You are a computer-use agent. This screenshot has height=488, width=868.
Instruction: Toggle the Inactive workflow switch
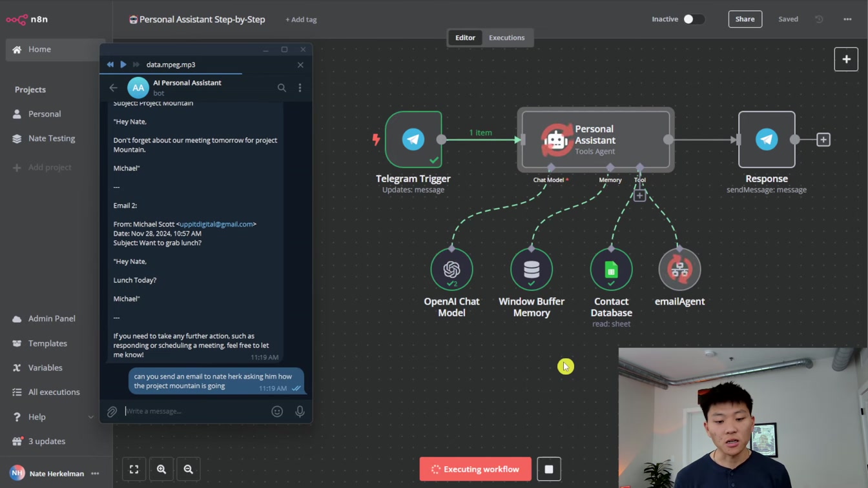(x=694, y=19)
